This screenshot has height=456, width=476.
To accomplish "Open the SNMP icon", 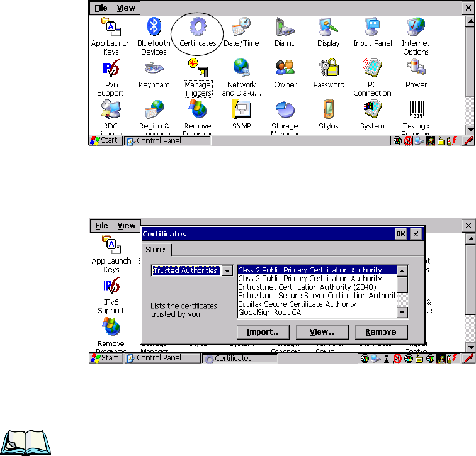I will point(242,115).
